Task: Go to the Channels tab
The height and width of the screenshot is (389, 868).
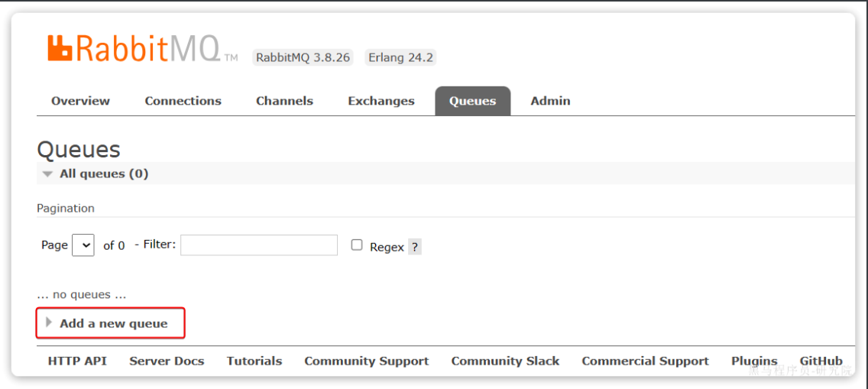Action: pyautogui.click(x=284, y=101)
